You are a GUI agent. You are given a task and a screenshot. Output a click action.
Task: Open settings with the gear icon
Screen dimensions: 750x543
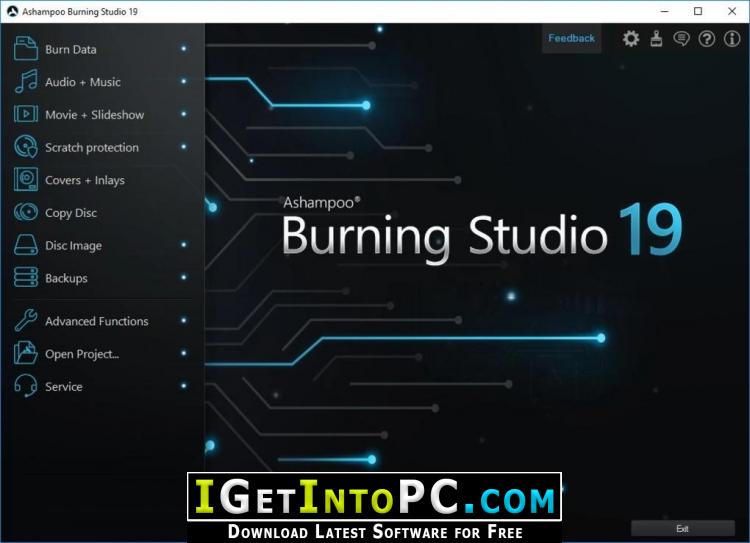click(x=631, y=38)
